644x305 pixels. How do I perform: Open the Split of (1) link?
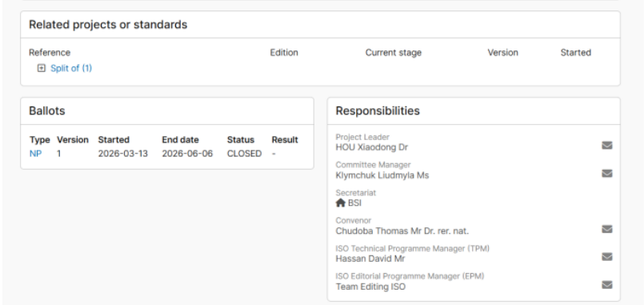[x=71, y=68]
